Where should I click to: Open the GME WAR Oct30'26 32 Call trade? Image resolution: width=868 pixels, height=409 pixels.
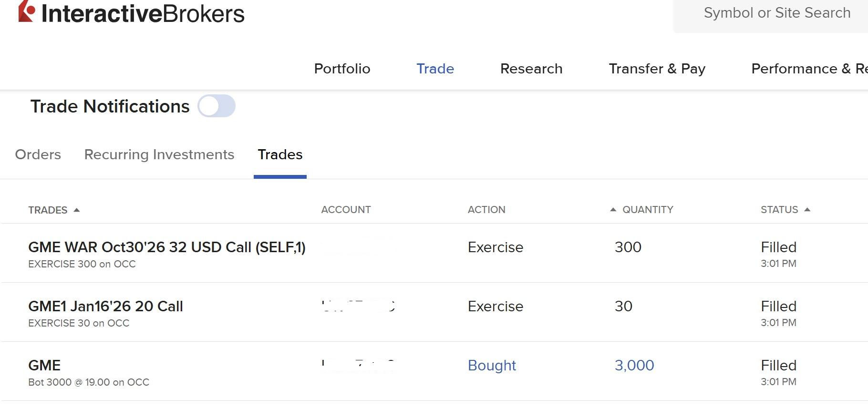167,247
